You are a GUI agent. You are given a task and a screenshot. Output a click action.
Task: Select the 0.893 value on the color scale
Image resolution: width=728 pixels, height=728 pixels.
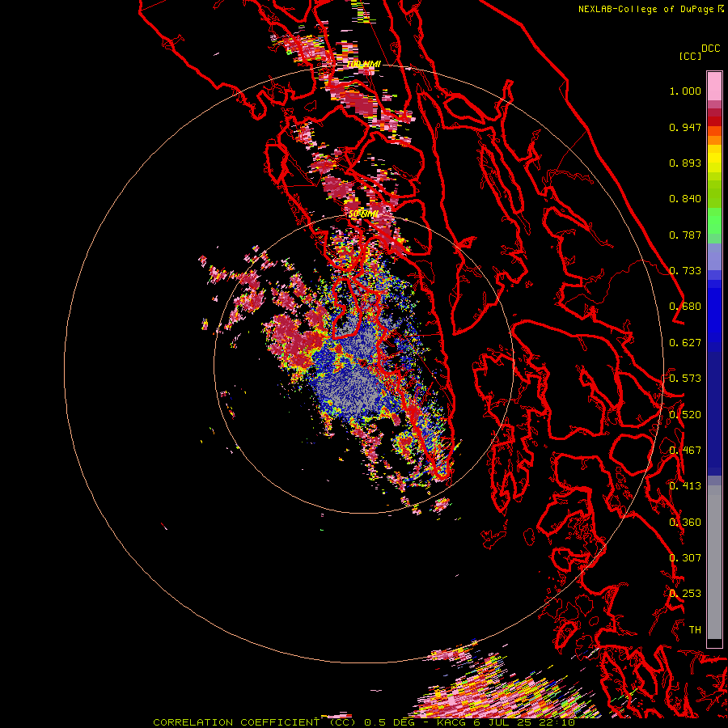coord(685,163)
